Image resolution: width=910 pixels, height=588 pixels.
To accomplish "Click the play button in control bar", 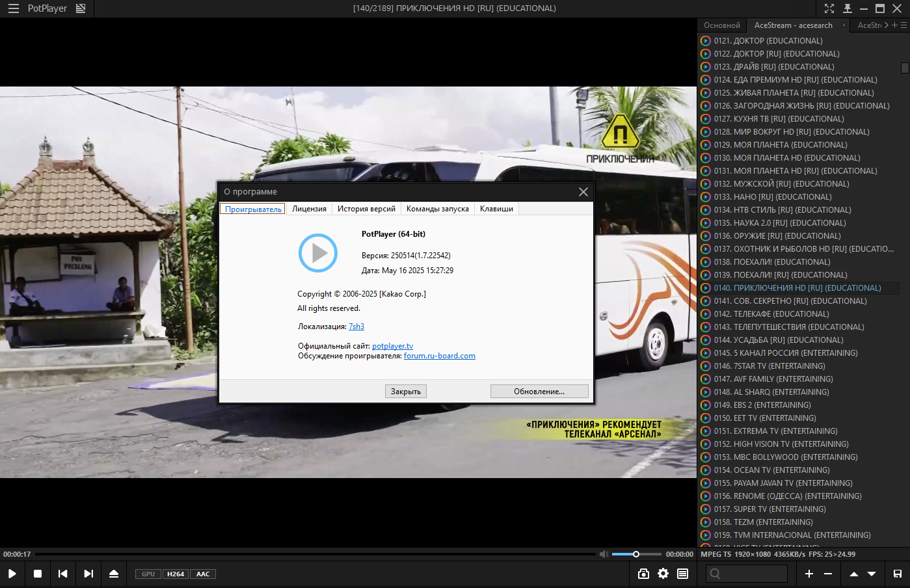I will (x=12, y=574).
